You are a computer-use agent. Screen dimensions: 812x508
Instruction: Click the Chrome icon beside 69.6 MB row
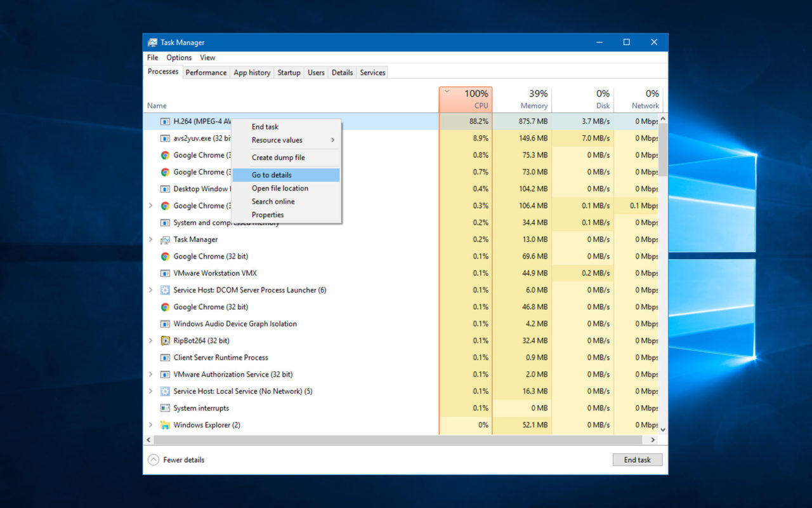click(x=165, y=257)
